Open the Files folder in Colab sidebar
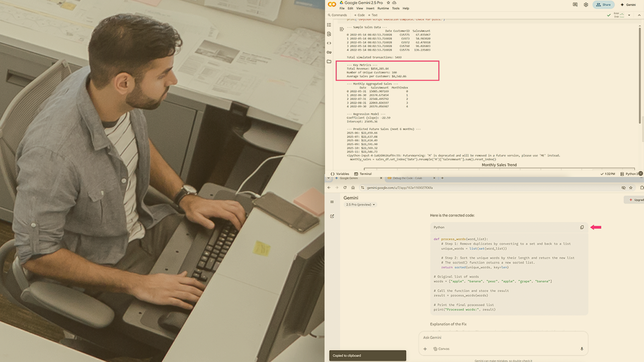This screenshot has width=644, height=362. tap(329, 61)
